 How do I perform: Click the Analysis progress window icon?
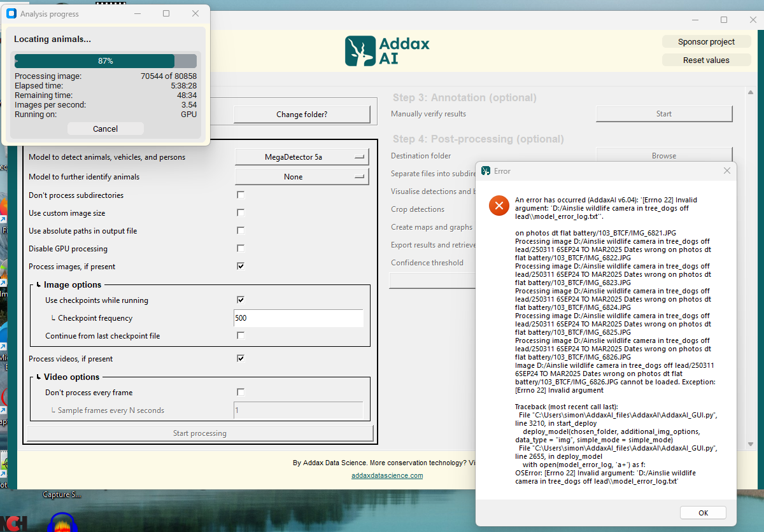(x=11, y=13)
